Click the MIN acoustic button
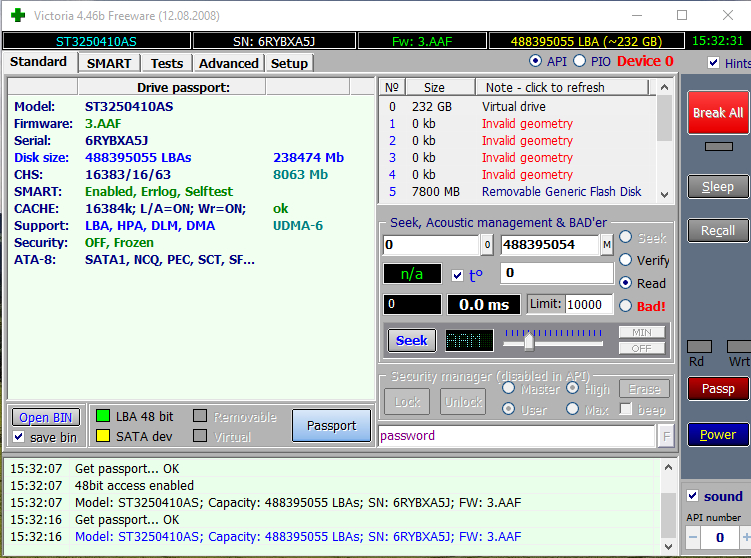Viewport: 751px width, 558px height. click(642, 332)
